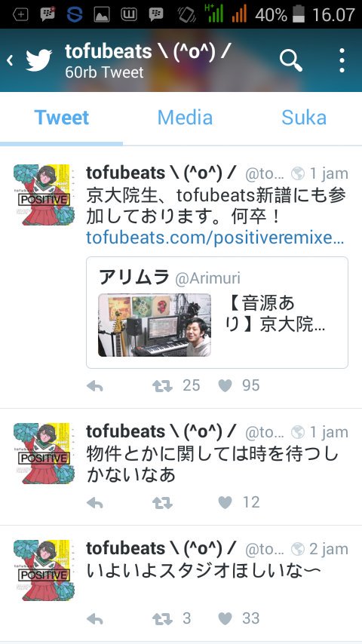The image size is (362, 644).
Task: Retweet the tweet with 3 retweets
Action: click(162, 619)
